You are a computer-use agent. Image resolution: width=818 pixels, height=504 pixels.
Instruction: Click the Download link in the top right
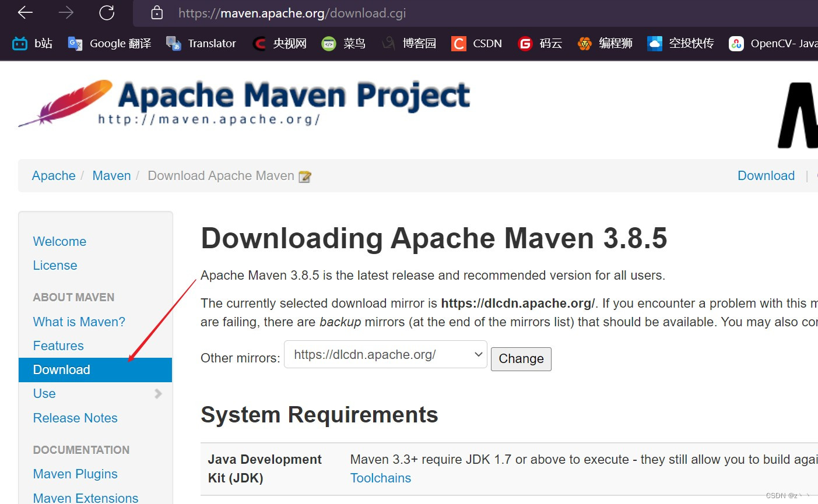(766, 175)
